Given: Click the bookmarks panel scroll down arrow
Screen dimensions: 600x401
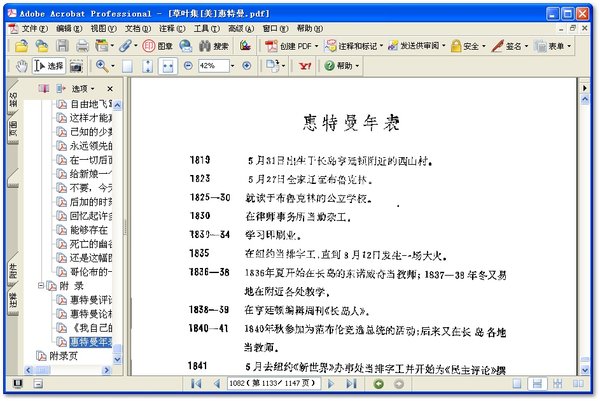Looking at the screenshot, I should (x=117, y=360).
